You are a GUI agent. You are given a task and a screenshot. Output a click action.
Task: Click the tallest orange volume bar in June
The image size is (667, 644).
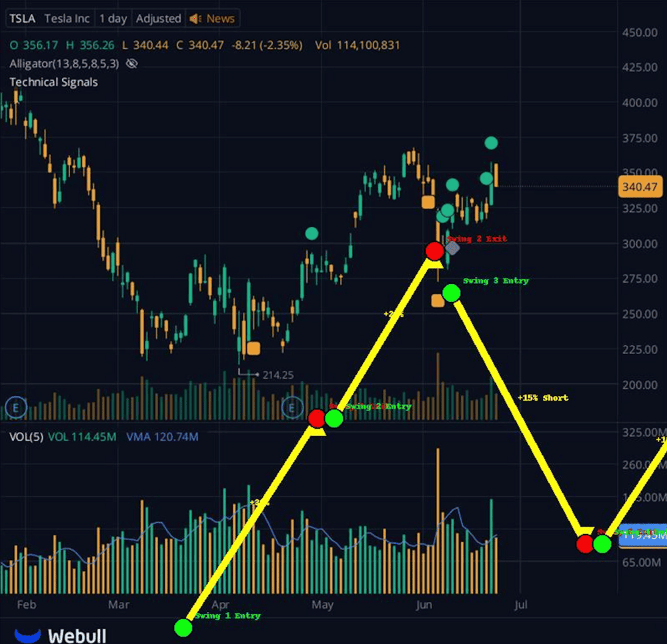click(x=438, y=521)
